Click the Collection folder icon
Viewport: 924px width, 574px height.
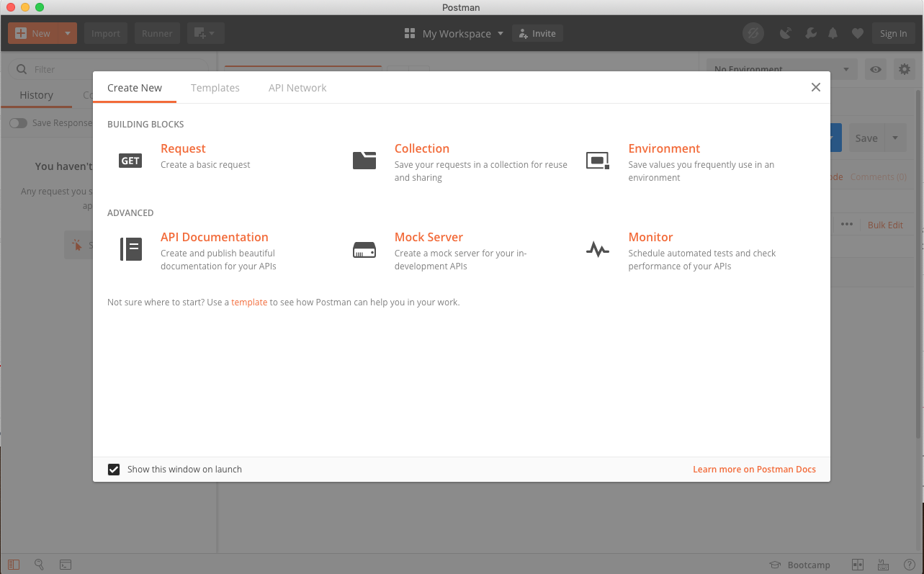[364, 160]
